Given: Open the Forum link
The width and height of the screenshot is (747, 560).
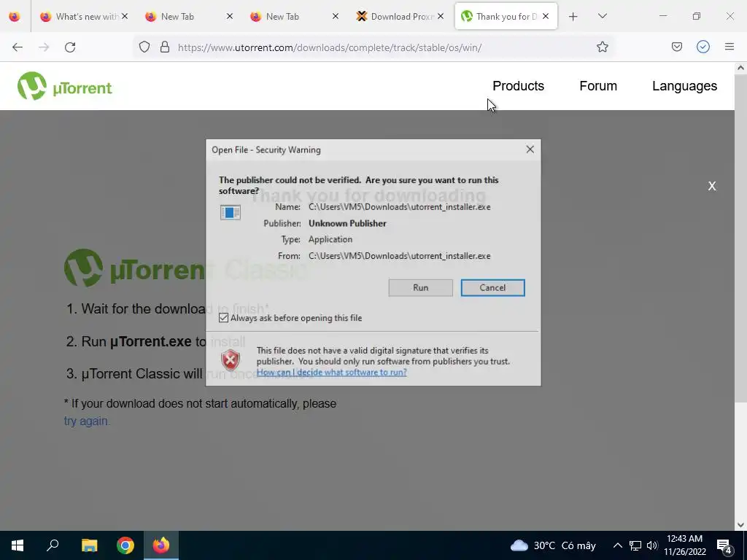Looking at the screenshot, I should click(598, 86).
